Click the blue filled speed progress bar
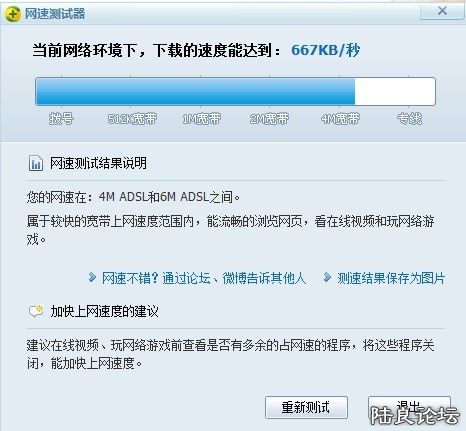 coord(195,92)
